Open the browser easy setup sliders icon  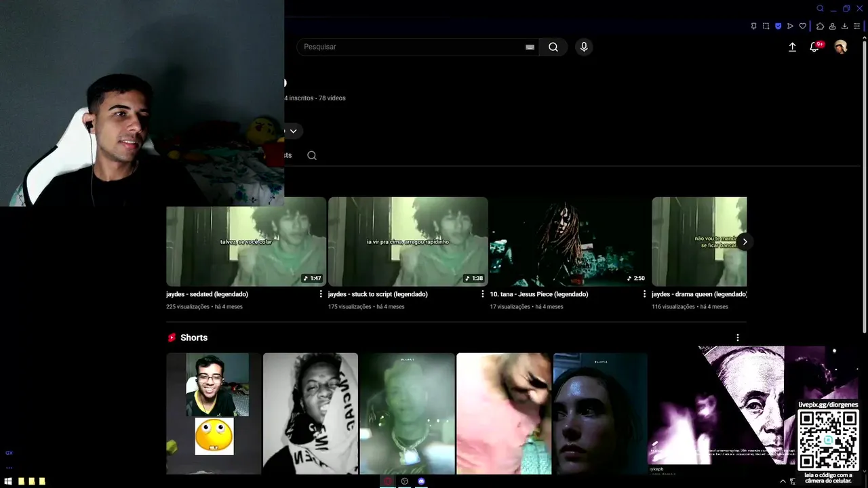pyautogui.click(x=856, y=26)
